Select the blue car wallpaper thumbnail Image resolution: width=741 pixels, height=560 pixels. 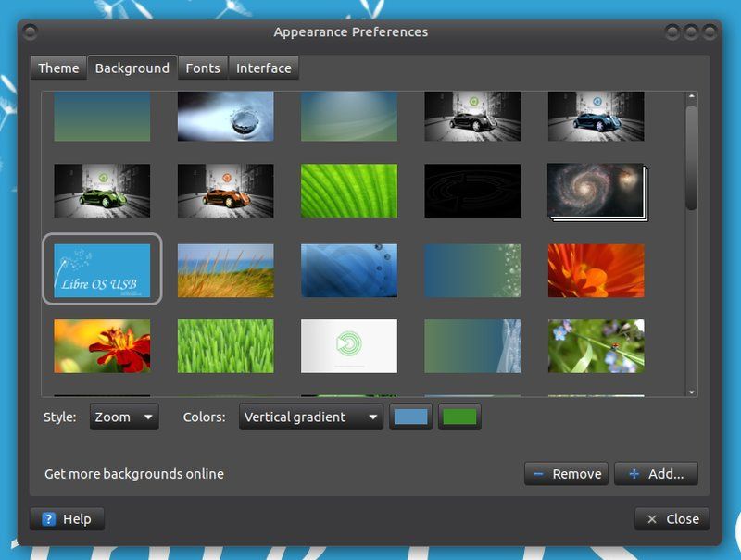coord(594,115)
